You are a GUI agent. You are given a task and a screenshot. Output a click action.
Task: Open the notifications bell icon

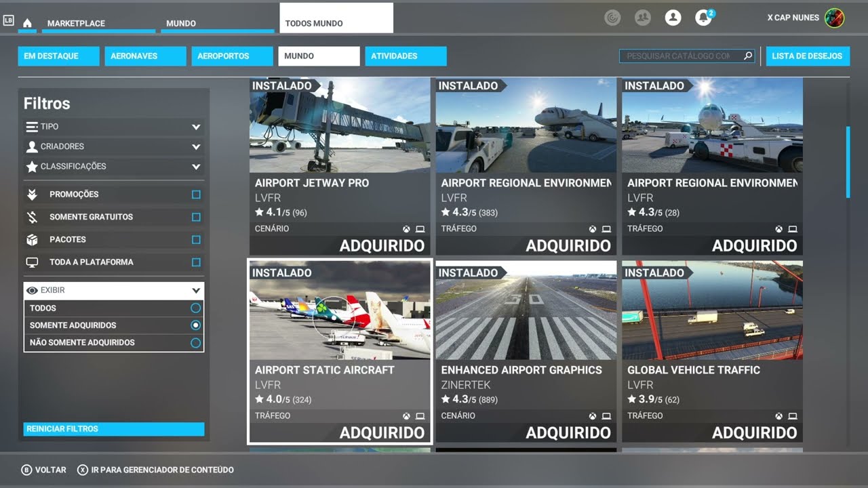(703, 18)
